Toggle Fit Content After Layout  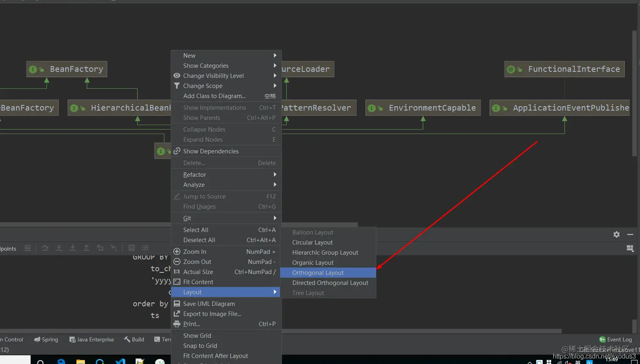[226, 356]
